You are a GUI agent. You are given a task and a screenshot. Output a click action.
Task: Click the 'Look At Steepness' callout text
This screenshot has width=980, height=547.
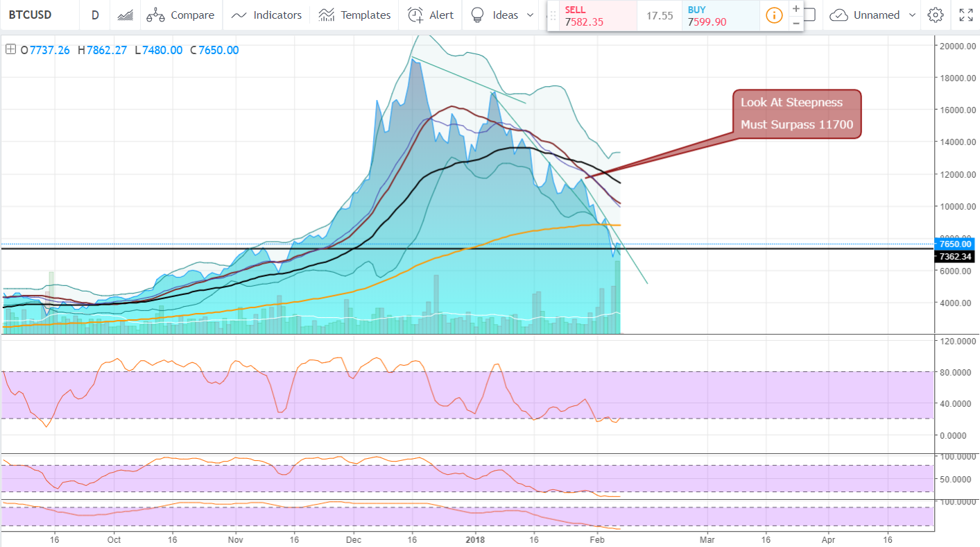pos(791,102)
